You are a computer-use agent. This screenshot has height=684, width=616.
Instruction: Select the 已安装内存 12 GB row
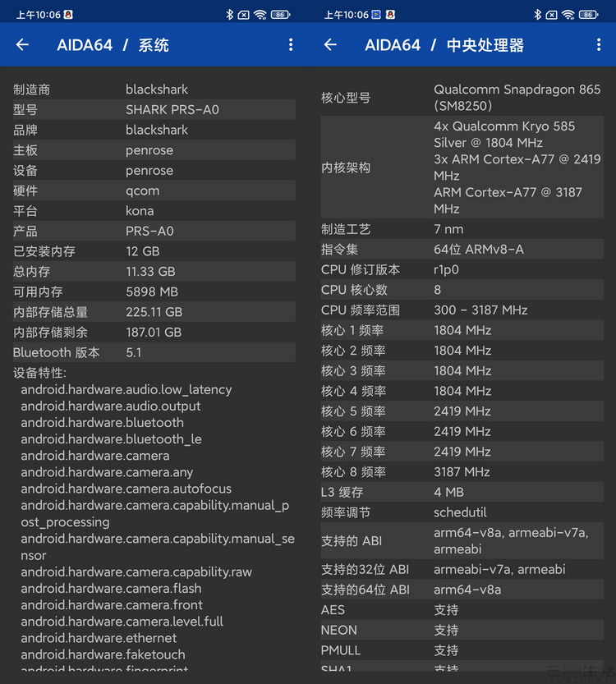coord(154,251)
